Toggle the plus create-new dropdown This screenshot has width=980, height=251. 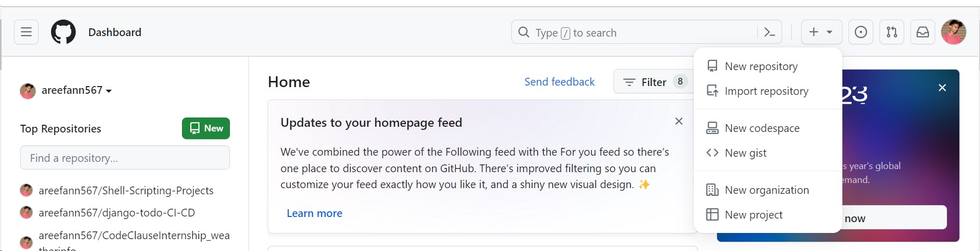click(821, 32)
